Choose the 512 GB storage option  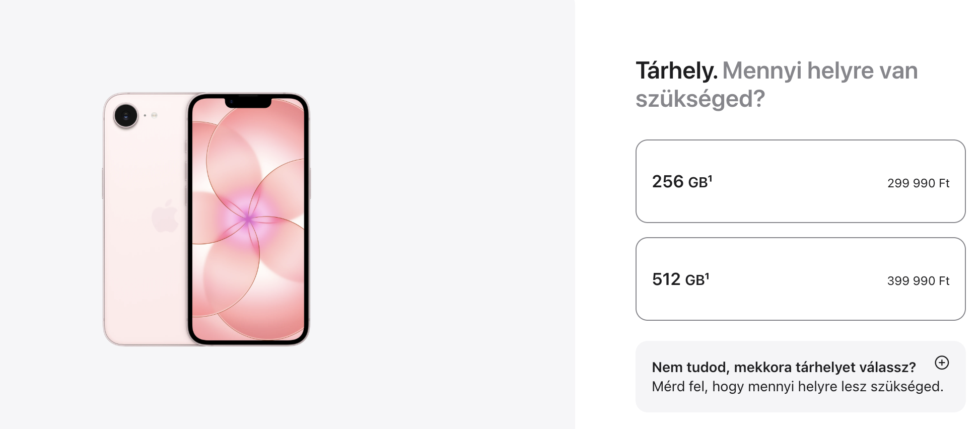(x=800, y=279)
